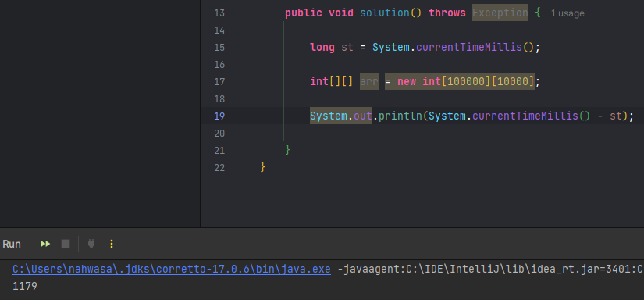The image size is (644, 300).
Task: Click line number 22 in gutter
Action: [219, 168]
